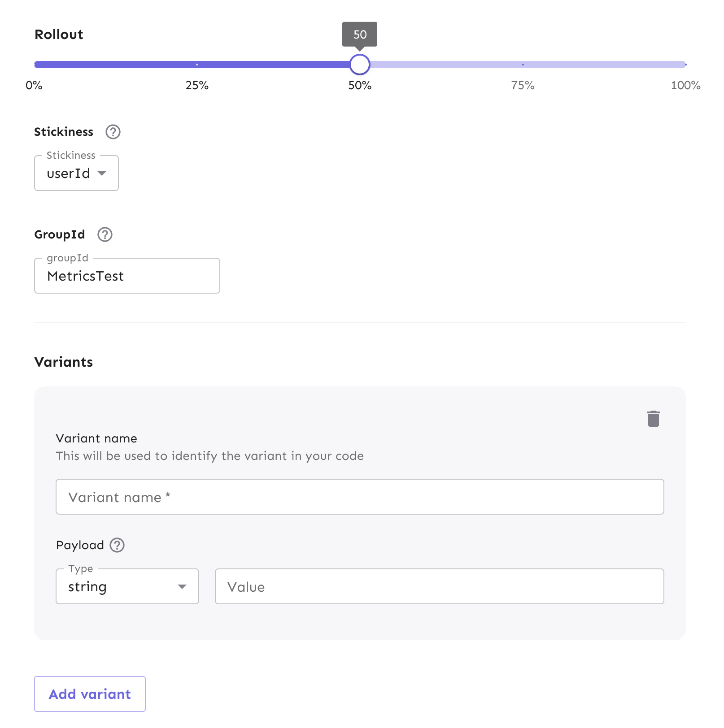
Task: Select the 75% label under the rollout slider
Action: 523,86
